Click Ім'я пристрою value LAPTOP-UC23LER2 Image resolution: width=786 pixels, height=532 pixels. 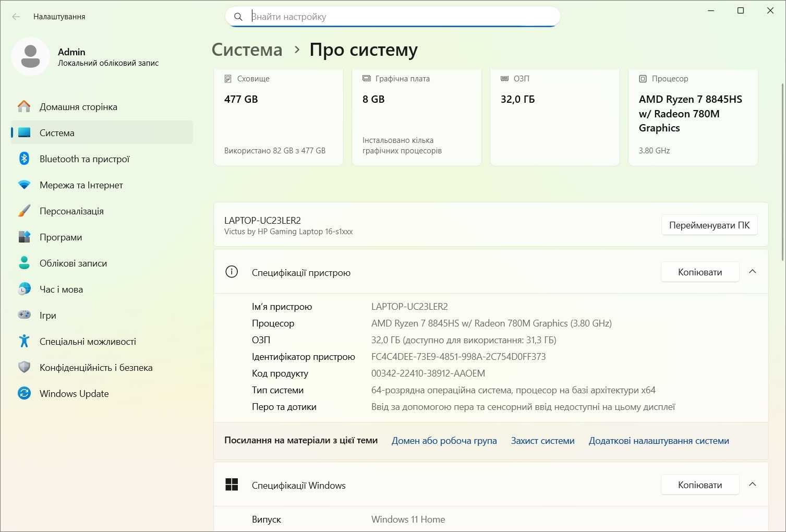pos(409,307)
